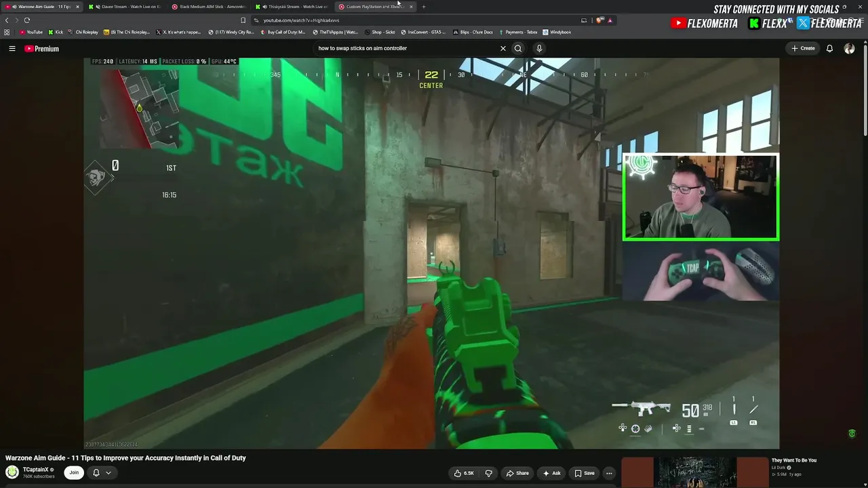The image size is (868, 488).
Task: Open YouTube notifications bell
Action: 829,49
